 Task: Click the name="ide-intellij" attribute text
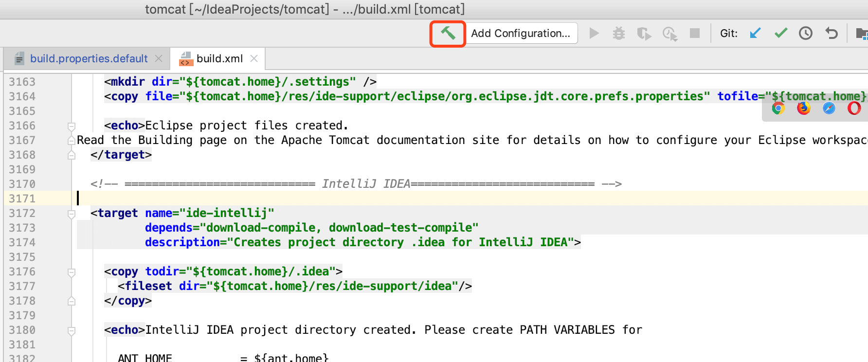point(210,213)
